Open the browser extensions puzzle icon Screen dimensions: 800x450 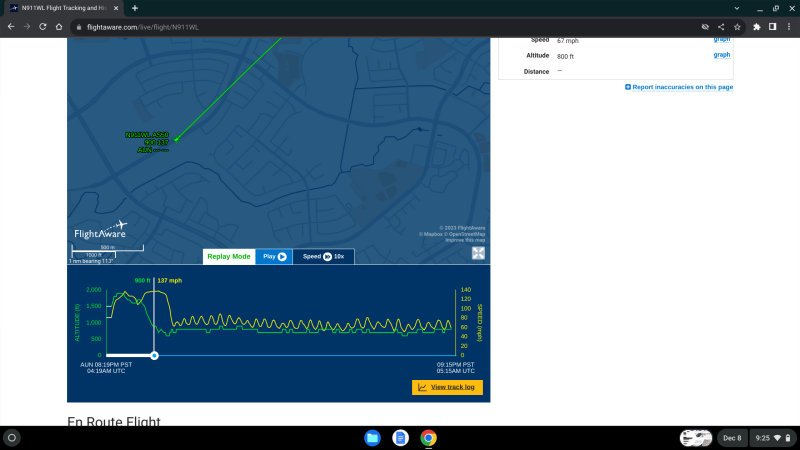(x=757, y=26)
